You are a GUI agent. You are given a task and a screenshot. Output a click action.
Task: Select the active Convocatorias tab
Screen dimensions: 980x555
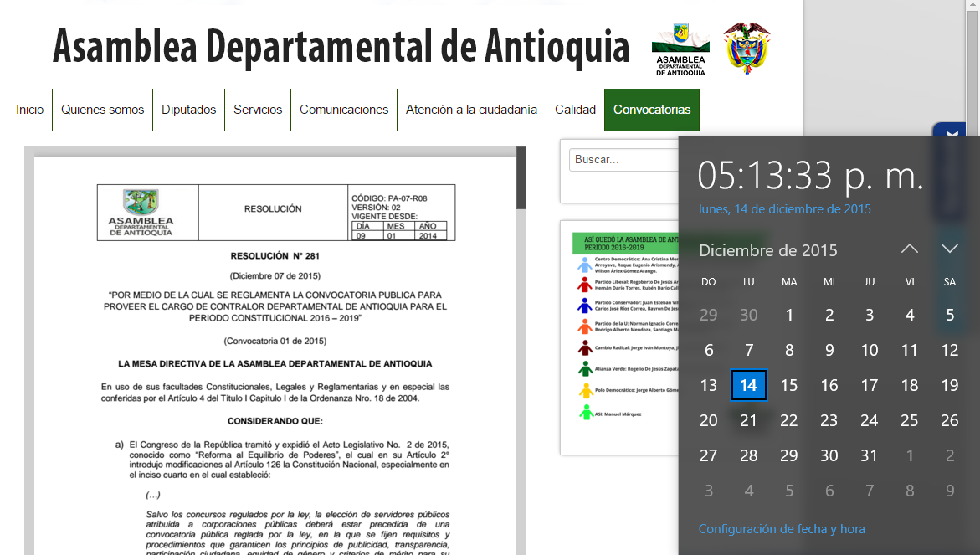coord(652,110)
